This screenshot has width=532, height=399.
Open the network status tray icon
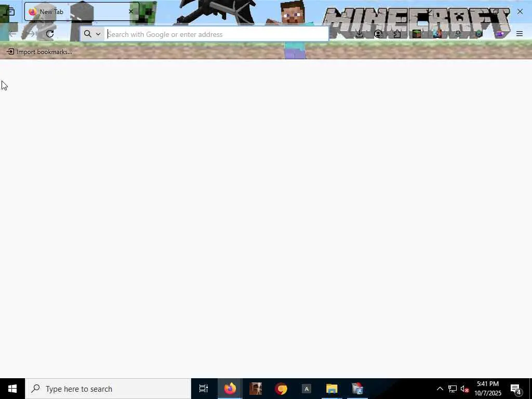click(453, 389)
